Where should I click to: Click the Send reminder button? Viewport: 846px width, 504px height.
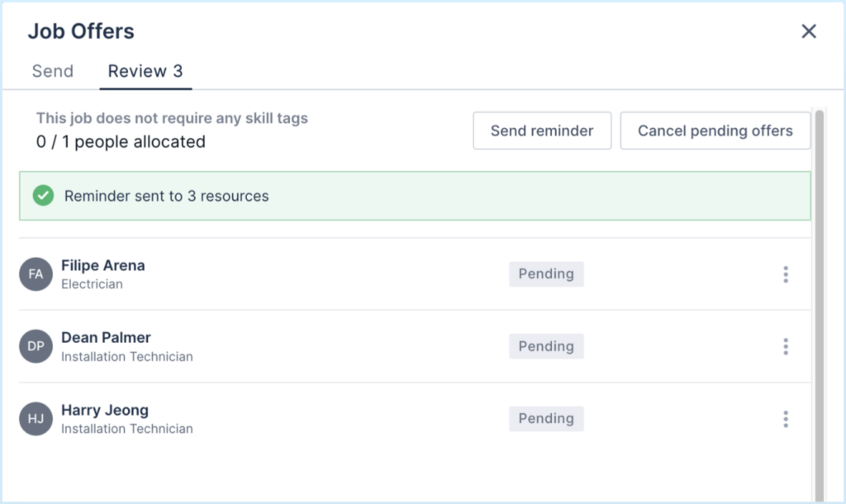pyautogui.click(x=542, y=131)
